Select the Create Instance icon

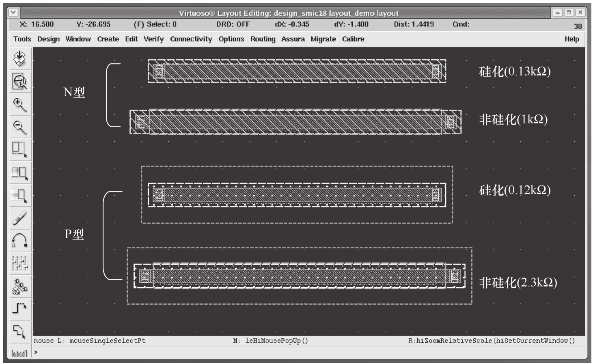click(19, 286)
